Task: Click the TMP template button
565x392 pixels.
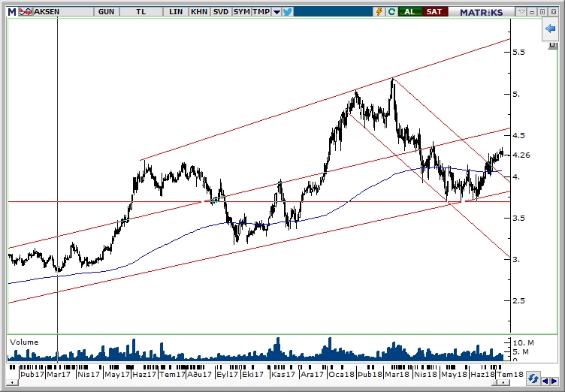Action: 261,12
